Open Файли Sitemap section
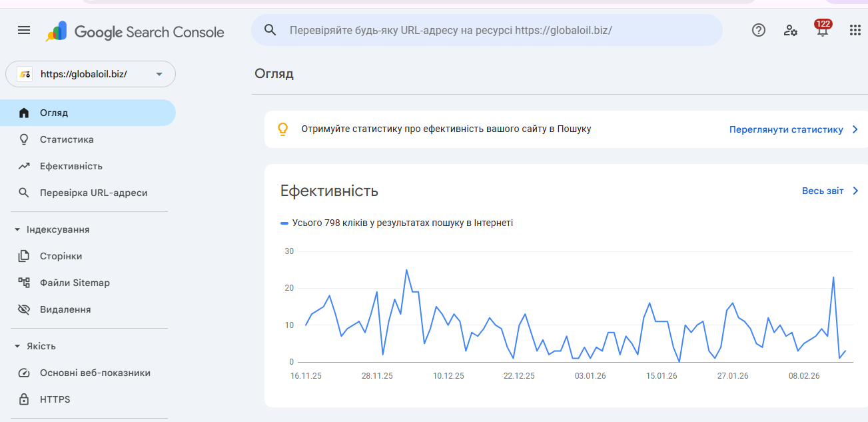Image resolution: width=868 pixels, height=422 pixels. (75, 283)
